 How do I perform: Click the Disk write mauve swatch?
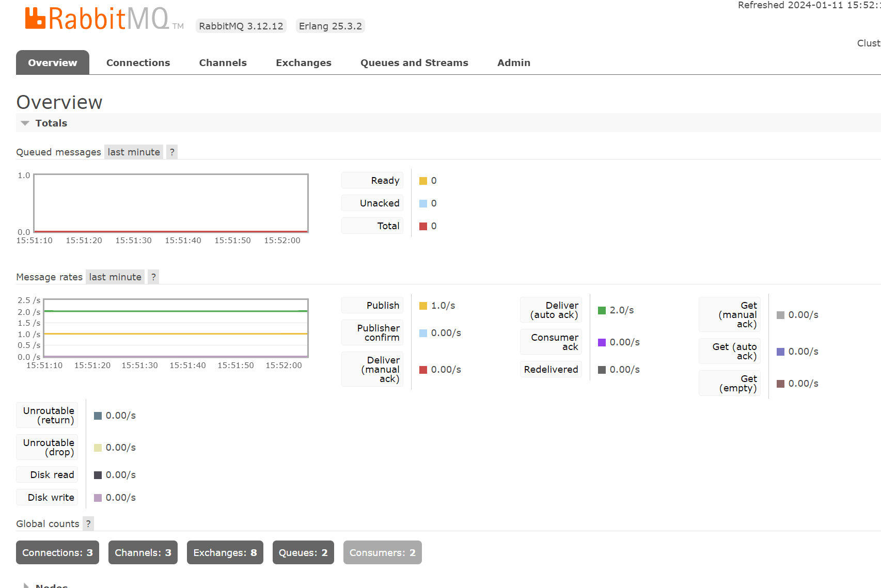pyautogui.click(x=98, y=498)
